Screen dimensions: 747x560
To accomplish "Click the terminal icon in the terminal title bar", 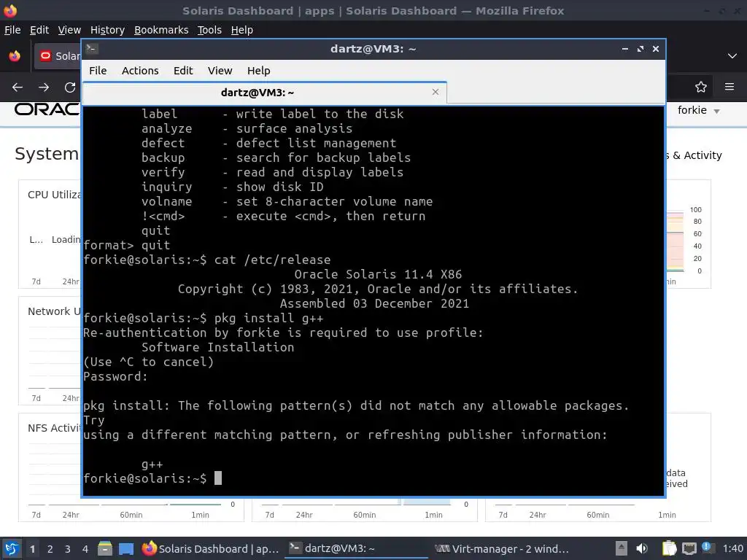I will [x=92, y=49].
